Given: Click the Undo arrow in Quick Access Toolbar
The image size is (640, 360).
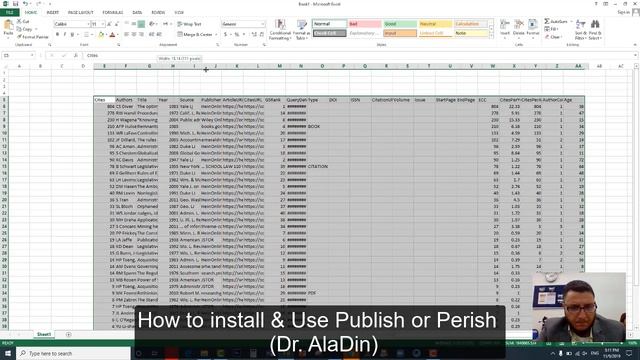Looking at the screenshot, I should click(25, 4).
